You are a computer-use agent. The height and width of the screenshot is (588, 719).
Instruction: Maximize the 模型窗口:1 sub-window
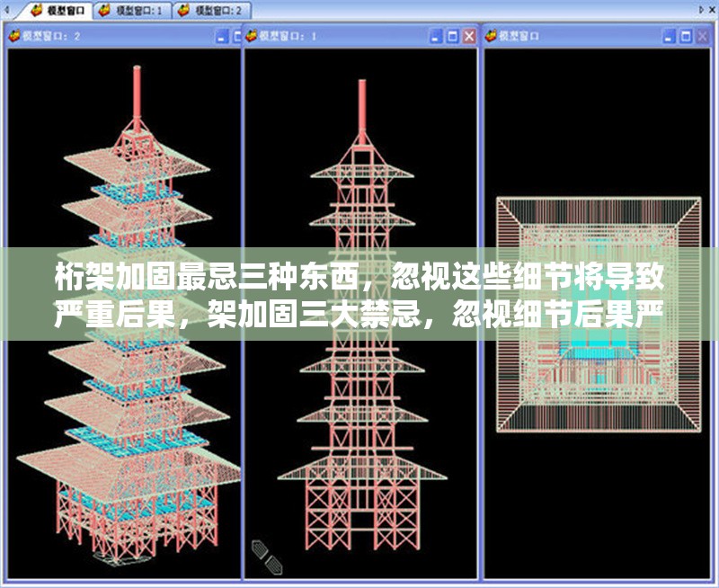(x=453, y=36)
